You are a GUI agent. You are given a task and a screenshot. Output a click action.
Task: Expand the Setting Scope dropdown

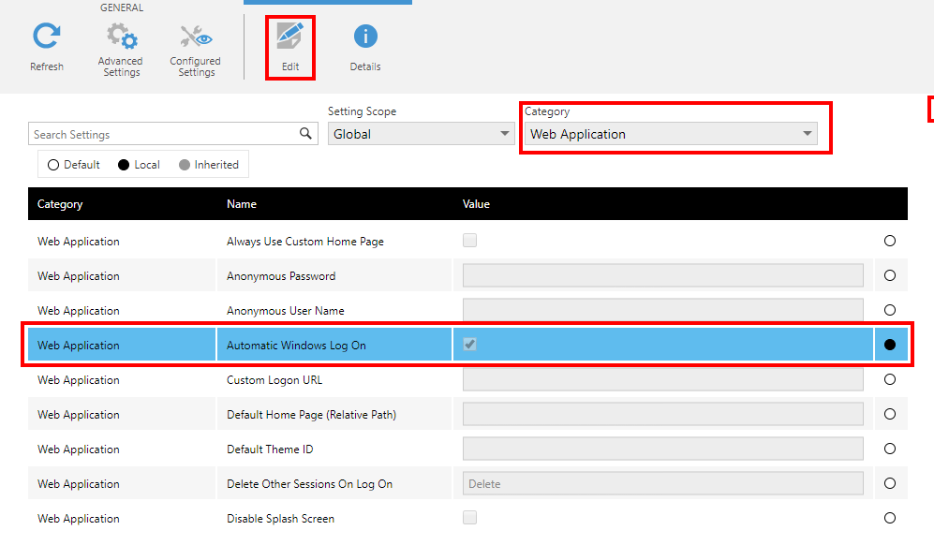421,134
